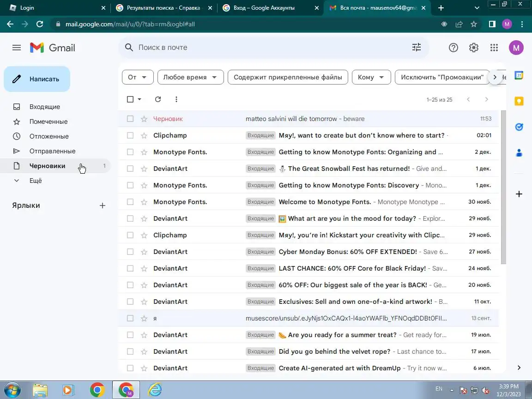Tick the select-all checkbox
This screenshot has width=532, height=399.
tap(130, 99)
